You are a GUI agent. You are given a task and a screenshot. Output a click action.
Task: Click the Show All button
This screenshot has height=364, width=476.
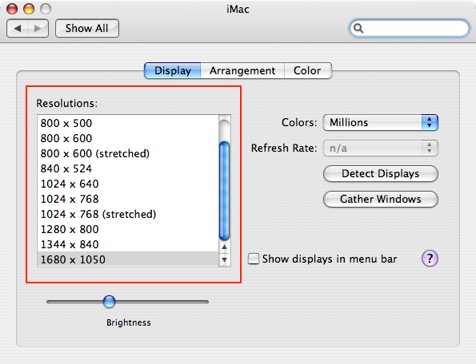(x=87, y=28)
